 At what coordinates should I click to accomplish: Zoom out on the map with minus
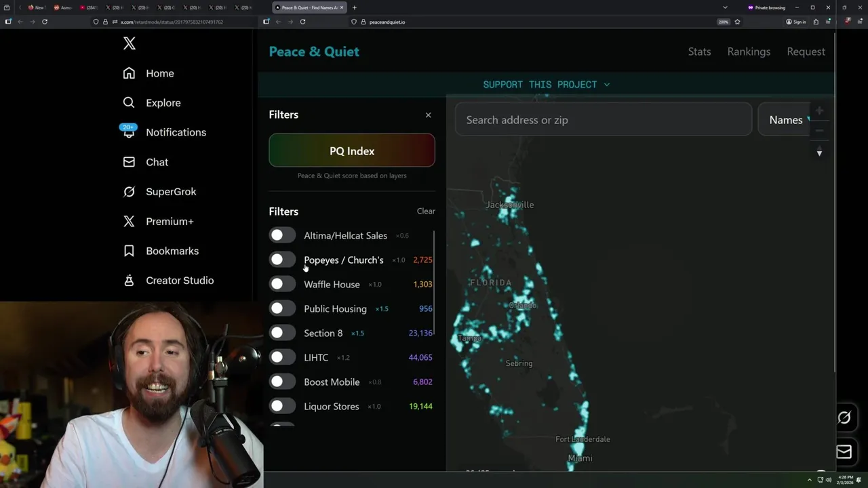pyautogui.click(x=819, y=131)
